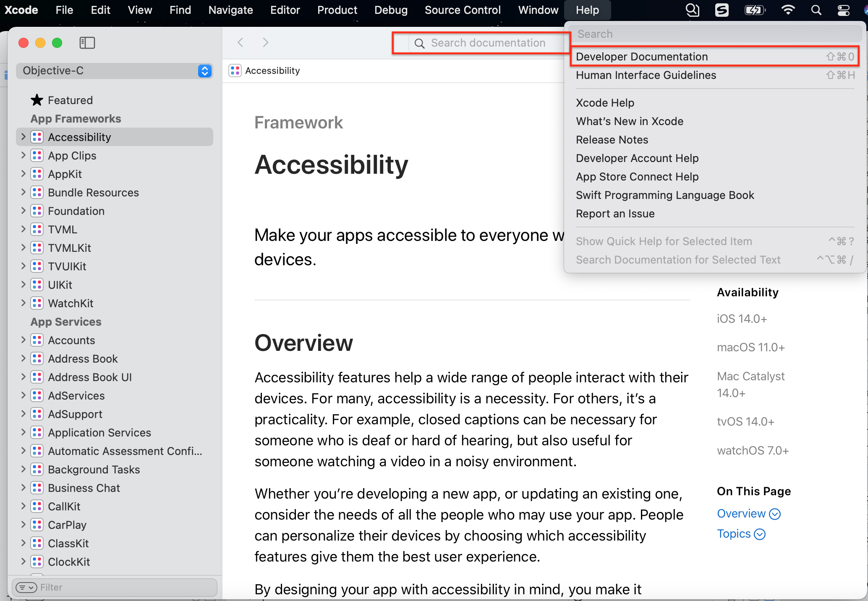Expand the TVMLKit tree item
The image size is (868, 601).
point(24,248)
